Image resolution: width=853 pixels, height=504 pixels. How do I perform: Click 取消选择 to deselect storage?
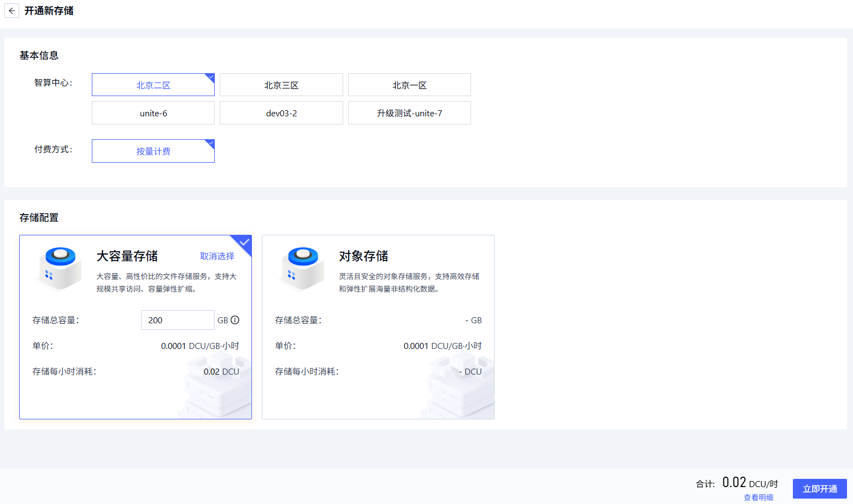click(217, 256)
